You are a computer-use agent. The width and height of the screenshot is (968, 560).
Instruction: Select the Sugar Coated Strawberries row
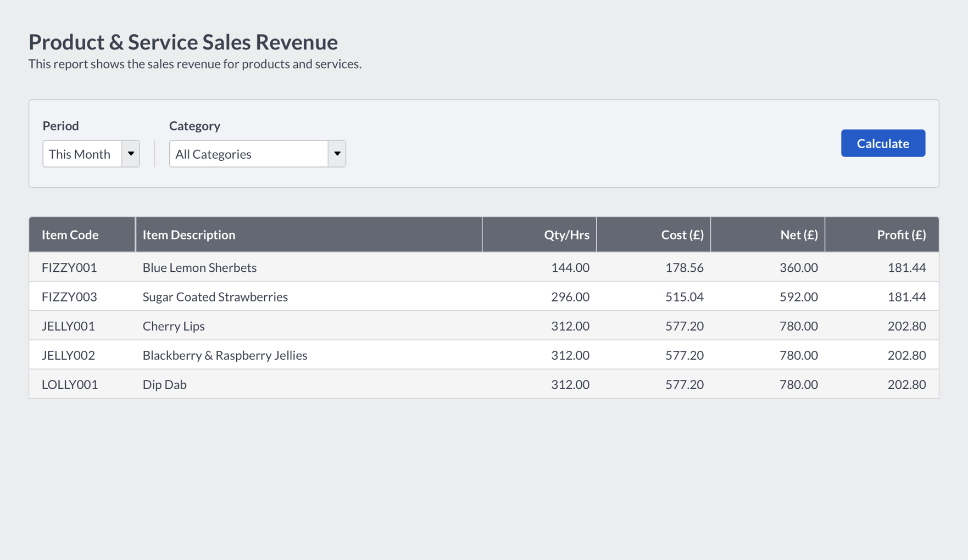215,296
